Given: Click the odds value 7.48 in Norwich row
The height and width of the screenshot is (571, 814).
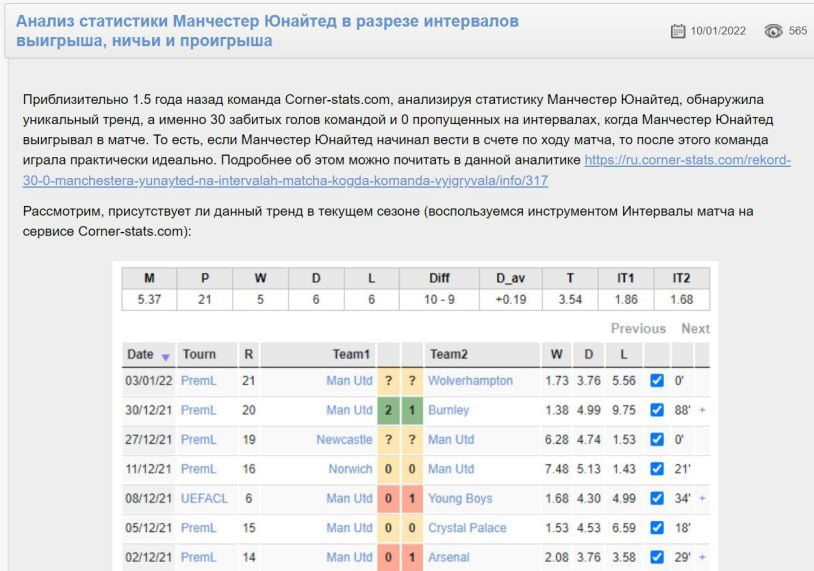Looking at the screenshot, I should (557, 469).
